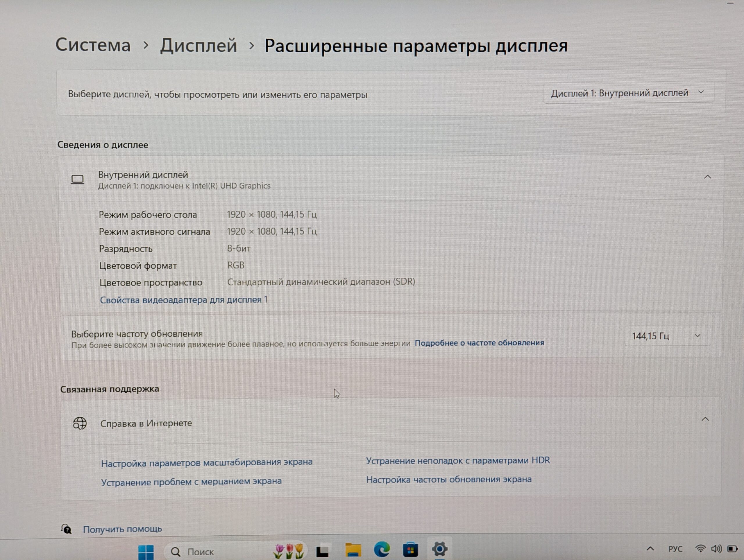
Task: Collapse the Справка в Интернете section
Action: (x=705, y=419)
